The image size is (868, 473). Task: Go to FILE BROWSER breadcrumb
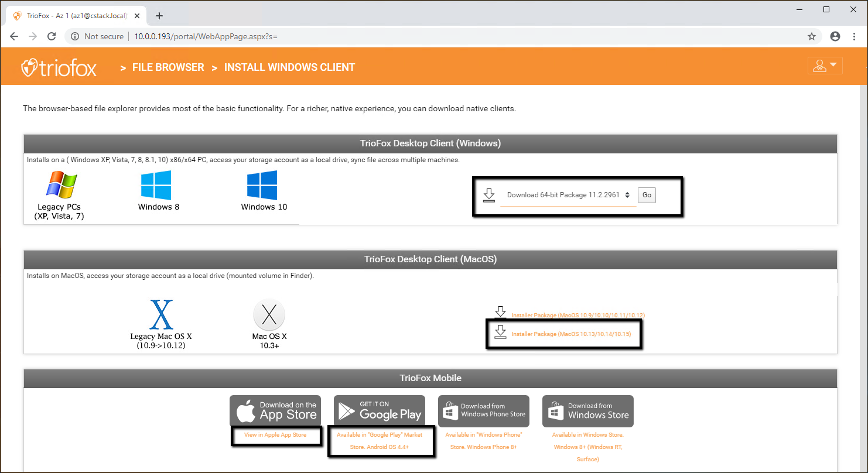(x=168, y=67)
